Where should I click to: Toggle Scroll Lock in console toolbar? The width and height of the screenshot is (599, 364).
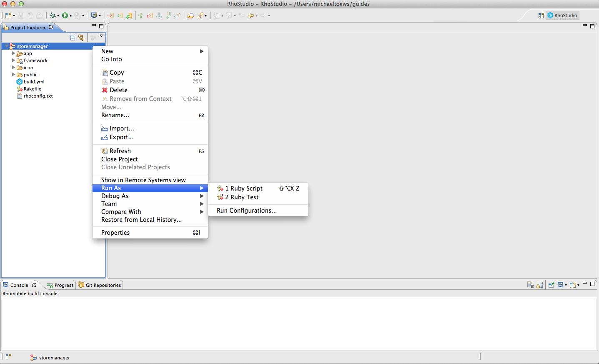click(x=540, y=285)
